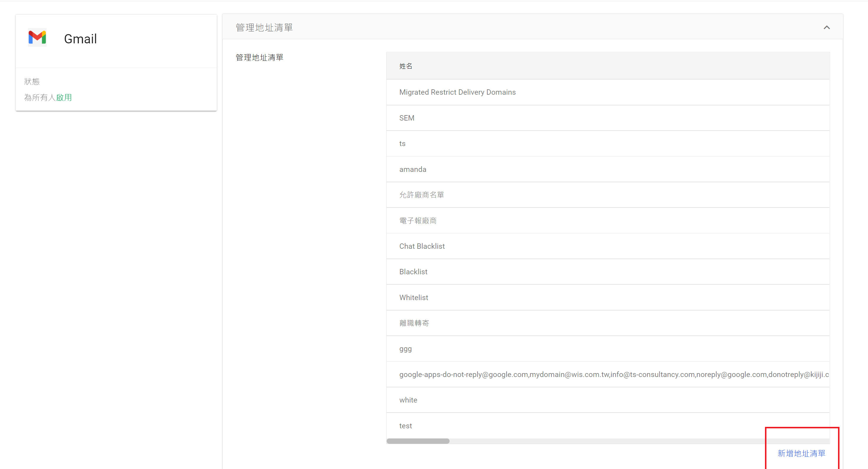
Task: Open the Migrated Restrict Delivery Domains list
Action: (608, 92)
